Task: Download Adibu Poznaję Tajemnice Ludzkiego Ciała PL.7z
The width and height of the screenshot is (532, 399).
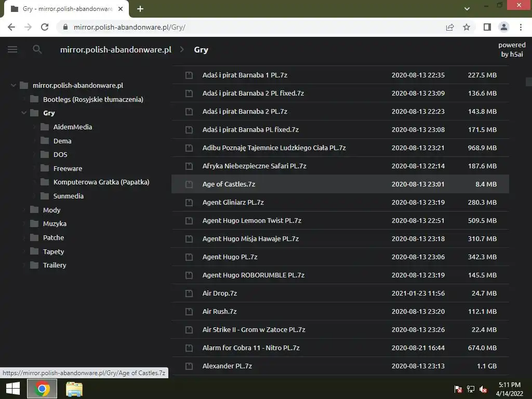Action: 340,148
